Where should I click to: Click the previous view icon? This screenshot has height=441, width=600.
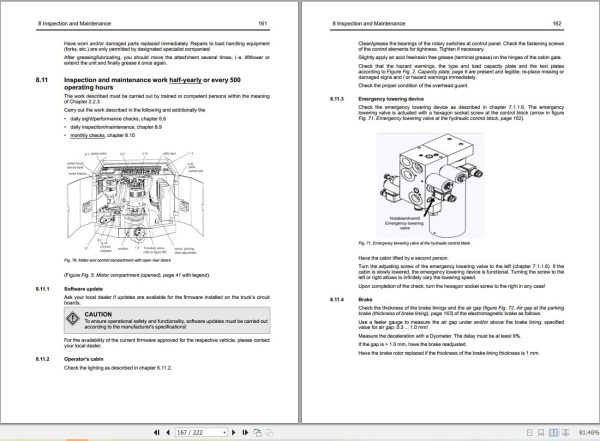pos(258,433)
